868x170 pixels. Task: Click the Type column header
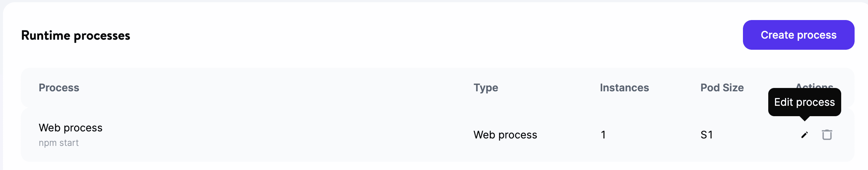click(486, 88)
